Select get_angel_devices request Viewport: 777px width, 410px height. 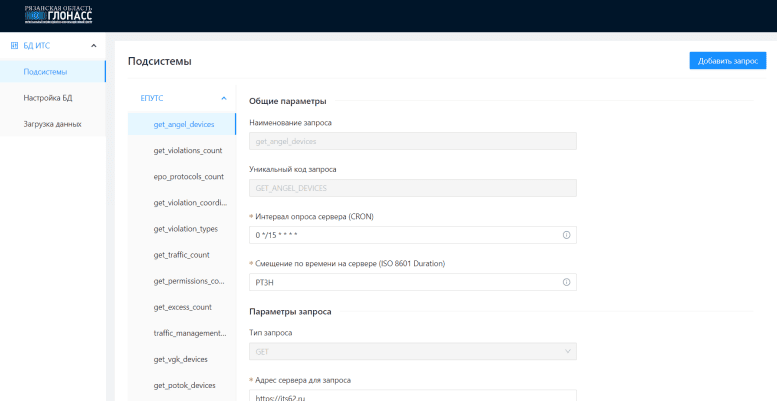pyautogui.click(x=183, y=124)
